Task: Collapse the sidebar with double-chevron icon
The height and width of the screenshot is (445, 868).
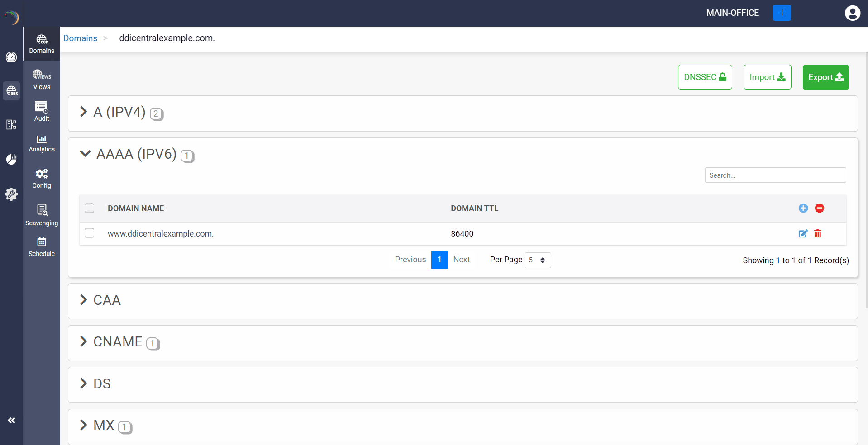Action: [x=11, y=421]
